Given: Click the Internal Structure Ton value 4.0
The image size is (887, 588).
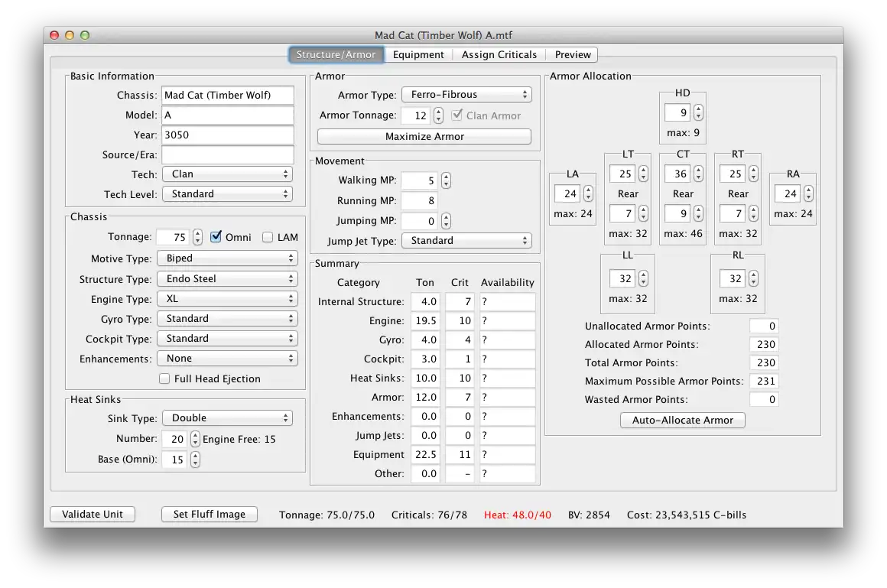Looking at the screenshot, I should click(427, 301).
